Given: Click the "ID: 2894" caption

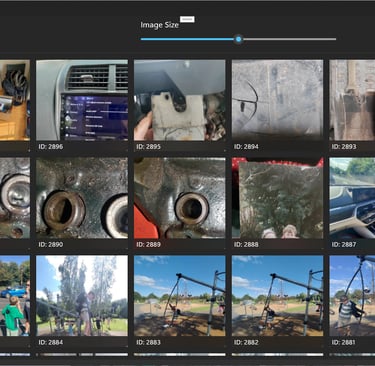Looking at the screenshot, I should click(x=246, y=146).
